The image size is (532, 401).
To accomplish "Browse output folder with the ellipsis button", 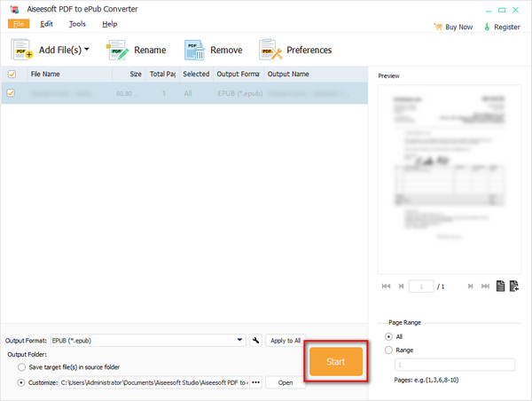I will coord(256,382).
